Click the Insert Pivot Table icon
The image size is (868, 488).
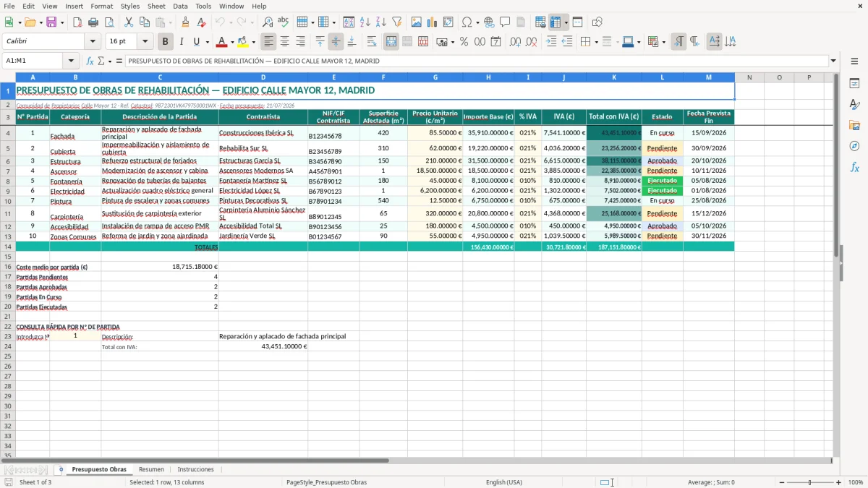(x=448, y=22)
